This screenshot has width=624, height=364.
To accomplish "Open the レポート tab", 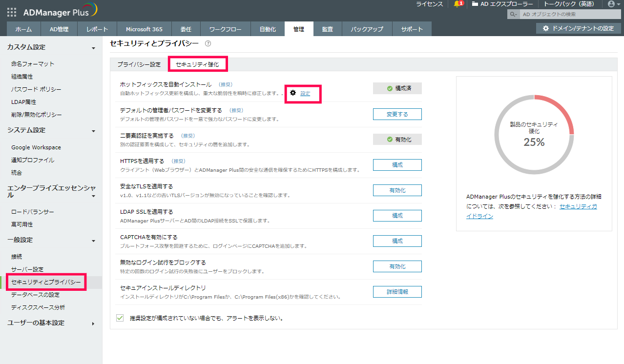I will coord(97,29).
